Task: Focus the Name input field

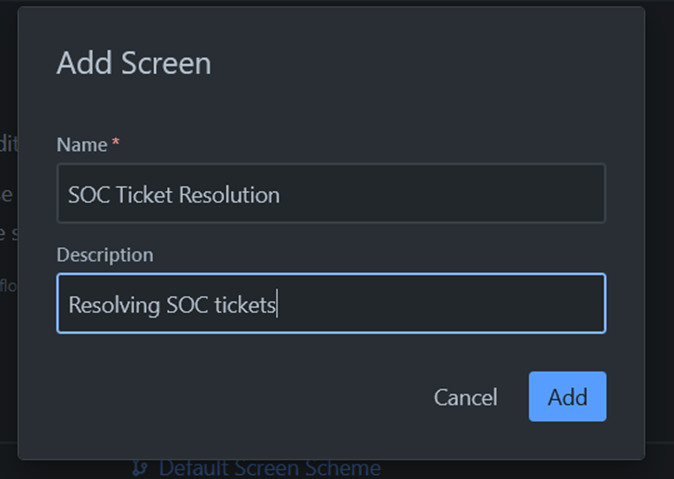Action: [331, 194]
